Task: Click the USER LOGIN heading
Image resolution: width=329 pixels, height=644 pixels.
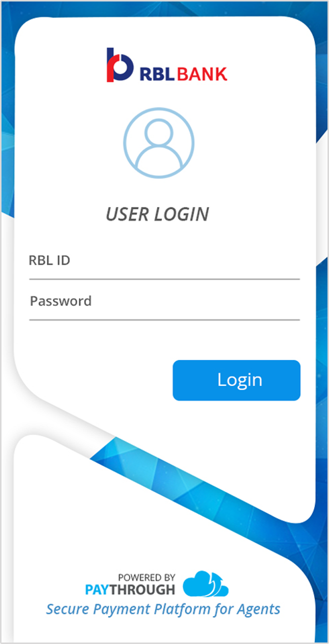Action: pos(157,214)
